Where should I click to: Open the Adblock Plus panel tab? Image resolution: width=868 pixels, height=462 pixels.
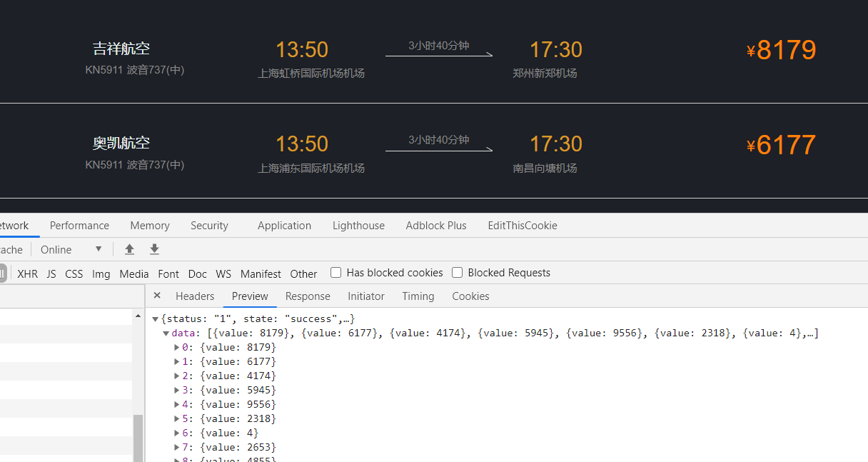pos(436,226)
